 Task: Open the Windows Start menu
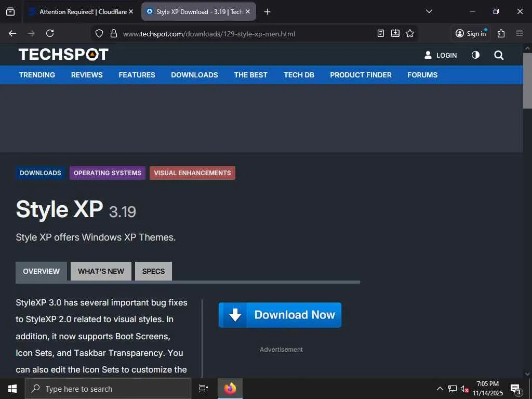coord(12,389)
